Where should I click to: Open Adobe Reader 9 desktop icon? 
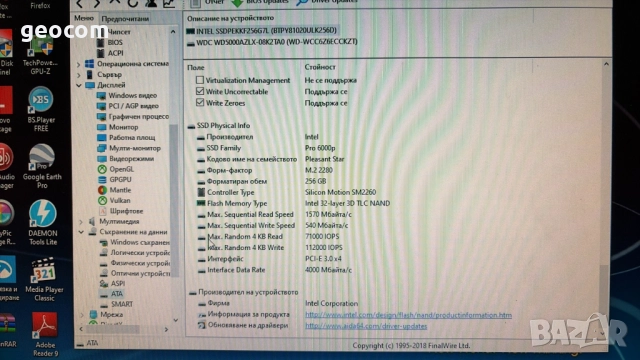[44, 335]
